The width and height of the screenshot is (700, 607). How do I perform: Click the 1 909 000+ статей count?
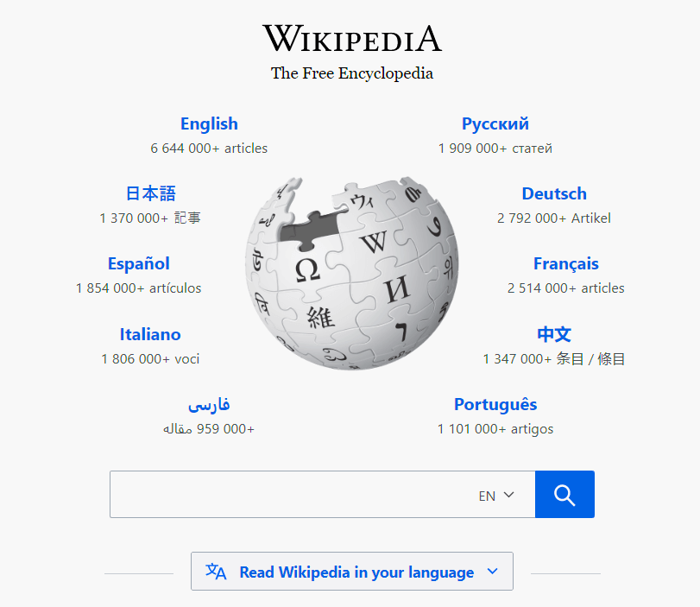pyautogui.click(x=495, y=149)
